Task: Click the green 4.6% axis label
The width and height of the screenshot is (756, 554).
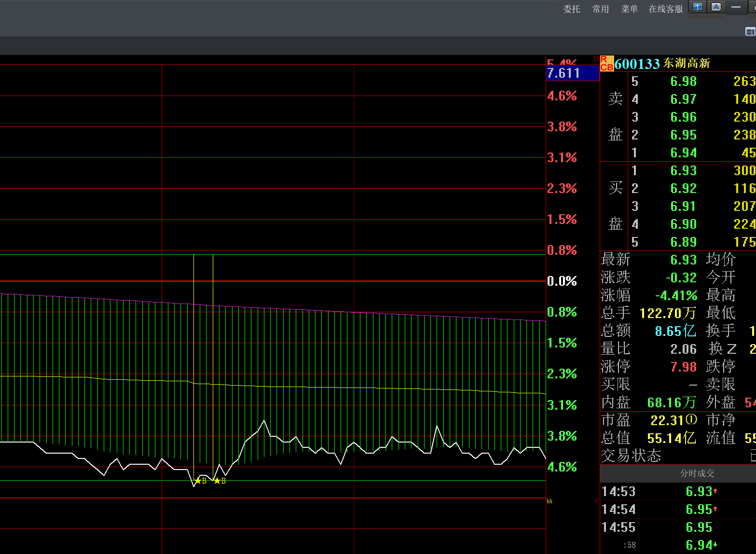Action: (562, 467)
